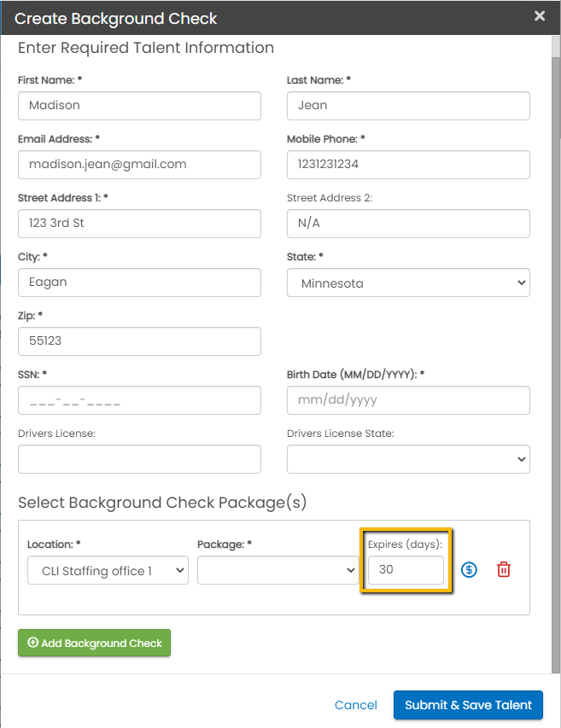Click the Cancel link
Viewport: 561px width, 728px height.
pos(356,705)
